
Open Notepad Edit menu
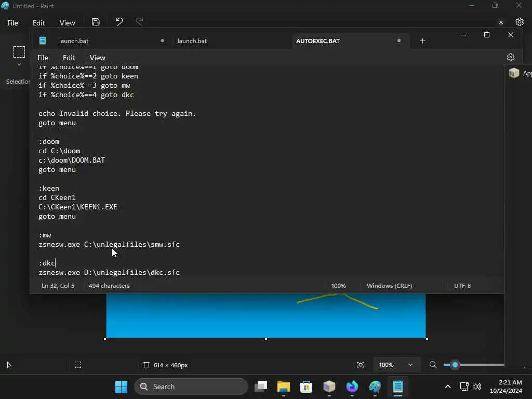(69, 58)
